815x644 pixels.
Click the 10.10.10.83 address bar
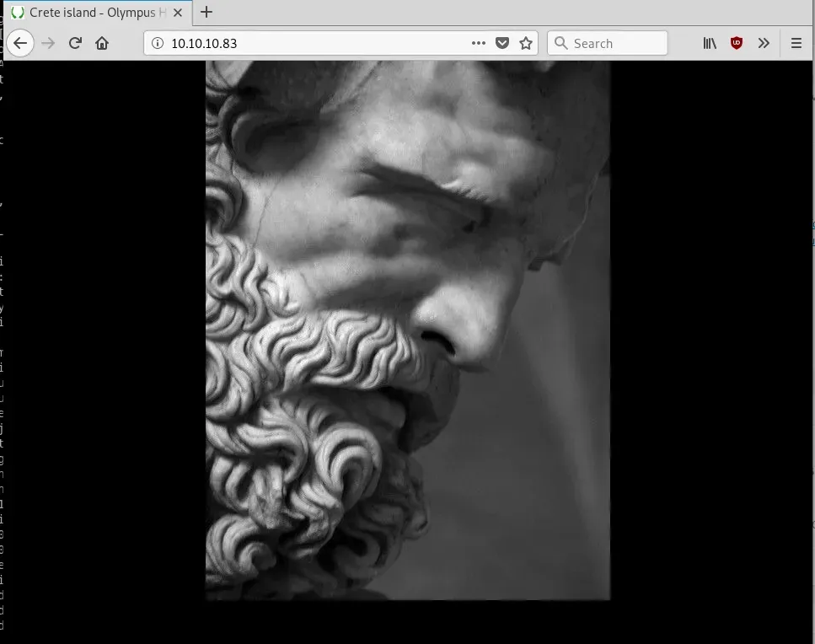tap(312, 44)
